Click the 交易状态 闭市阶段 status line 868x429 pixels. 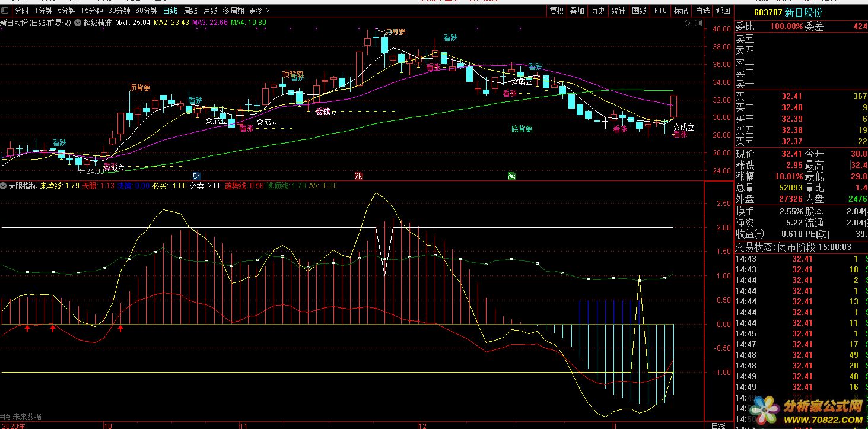coord(794,247)
